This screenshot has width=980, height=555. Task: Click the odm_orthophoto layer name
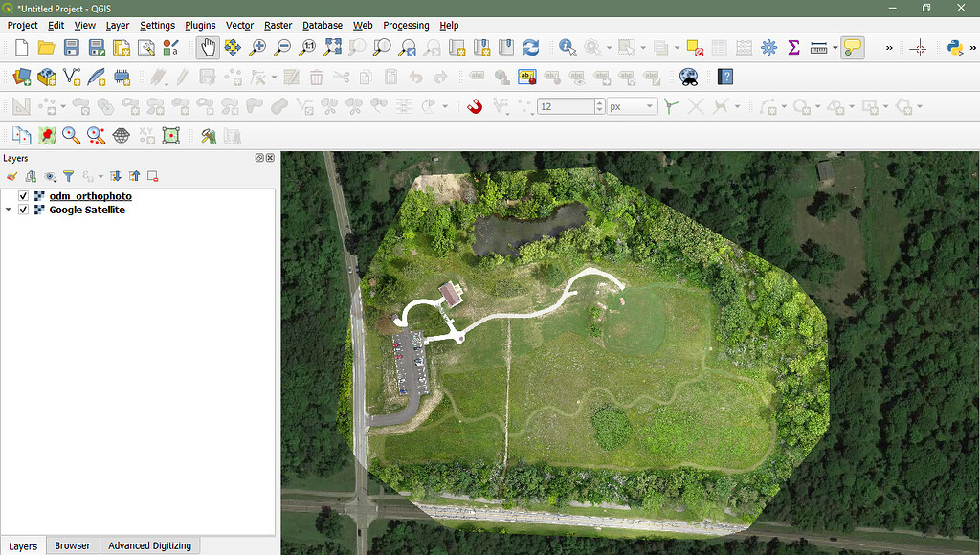[89, 195]
